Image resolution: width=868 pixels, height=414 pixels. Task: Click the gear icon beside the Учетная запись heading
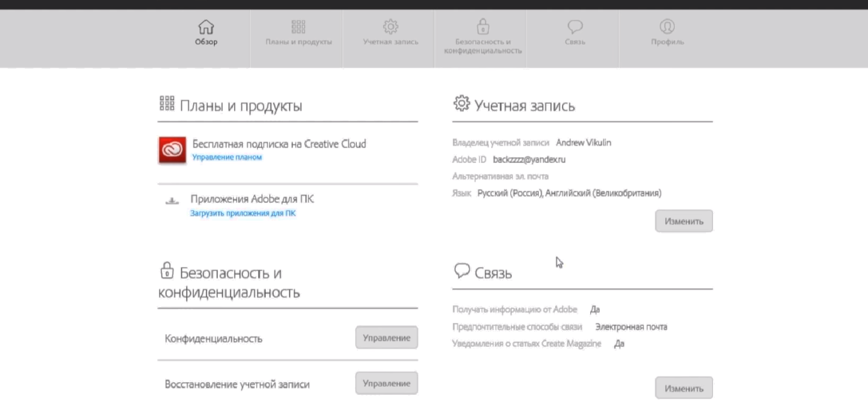click(x=461, y=103)
